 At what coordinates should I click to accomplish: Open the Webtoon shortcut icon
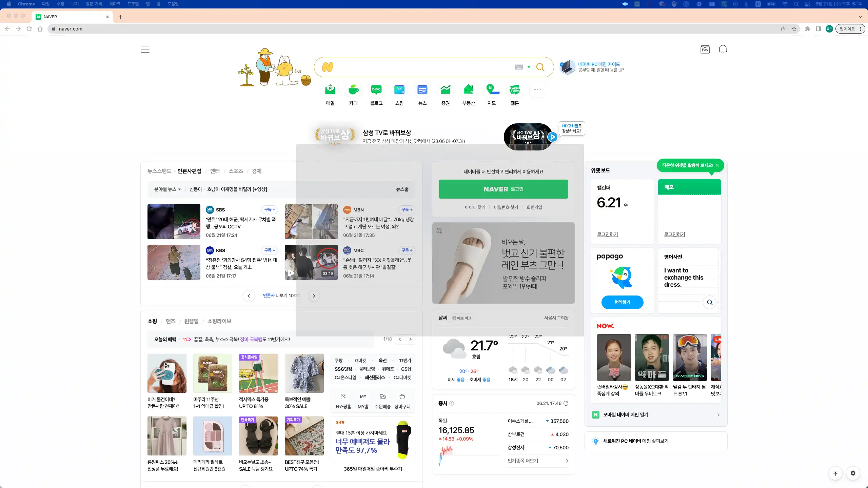[x=514, y=90]
